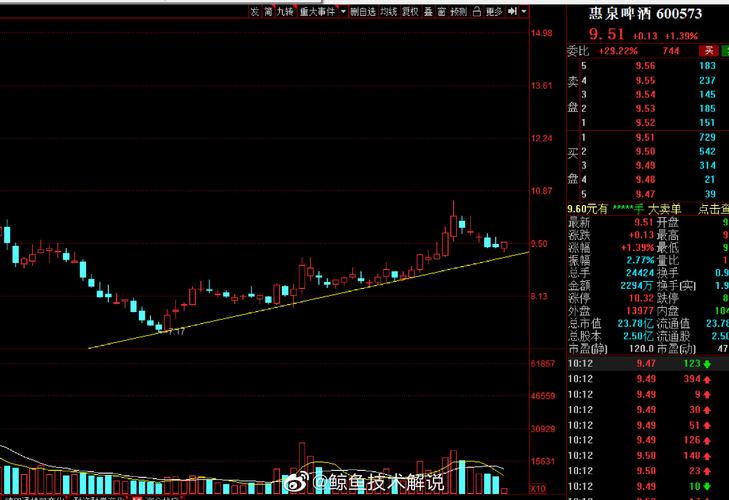The width and height of the screenshot is (729, 500).
Task: Click the red 买 buy button
Action: click(709, 50)
